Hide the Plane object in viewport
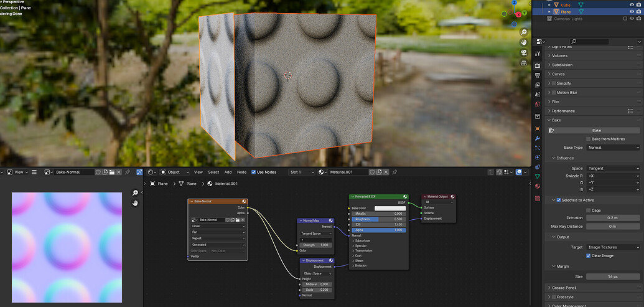 [x=632, y=12]
